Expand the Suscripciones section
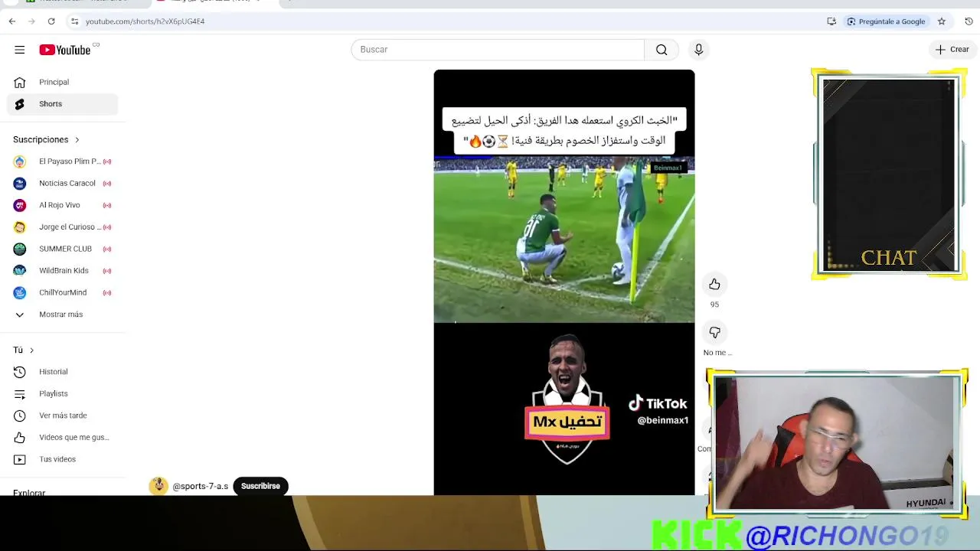The width and height of the screenshot is (980, 551). [x=47, y=140]
